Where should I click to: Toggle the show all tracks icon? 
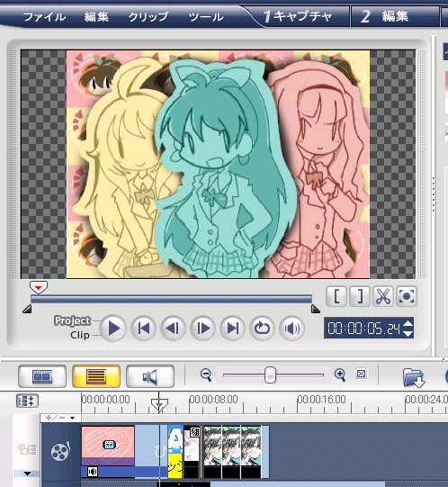[27, 449]
